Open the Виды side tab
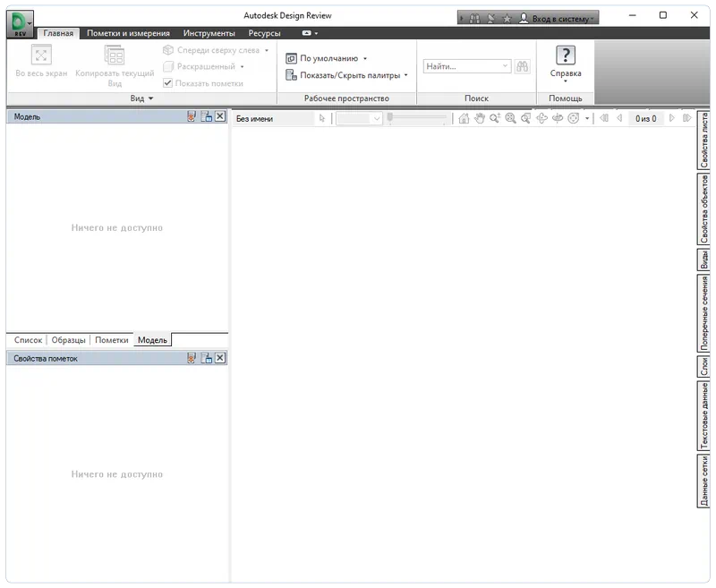Viewport: 716px width, 588px height. tap(703, 260)
